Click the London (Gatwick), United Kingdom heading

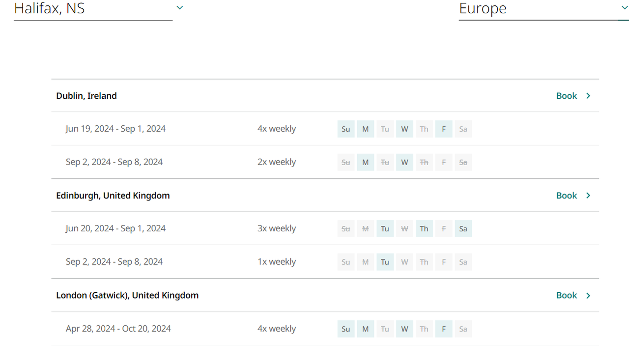pyautogui.click(x=127, y=295)
